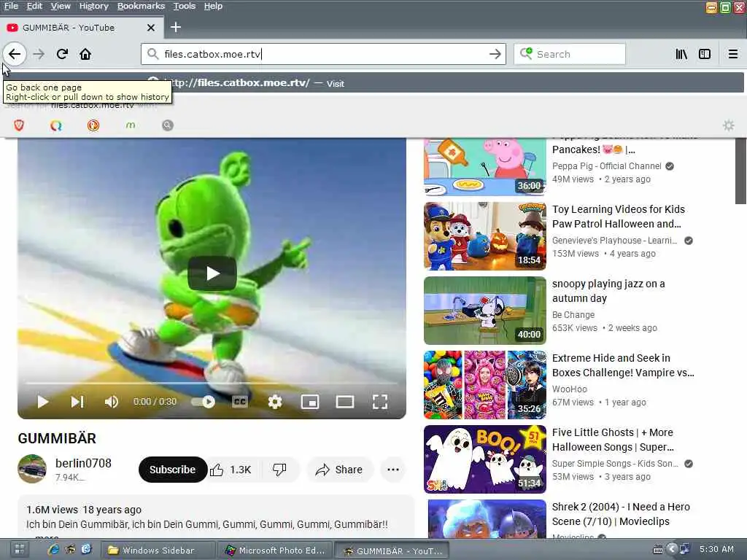This screenshot has height=560, width=747.
Task: Open video settings gear
Action: click(275, 402)
